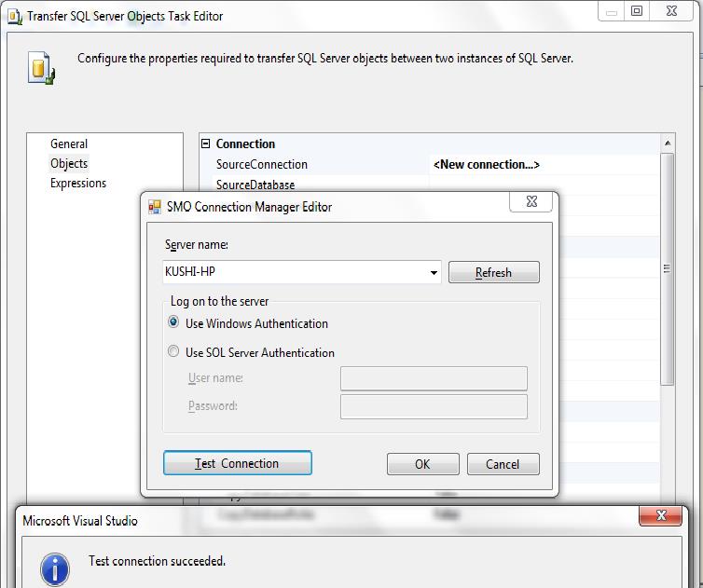Refresh the server name list
Viewport: 703px width, 588px height.
point(493,272)
